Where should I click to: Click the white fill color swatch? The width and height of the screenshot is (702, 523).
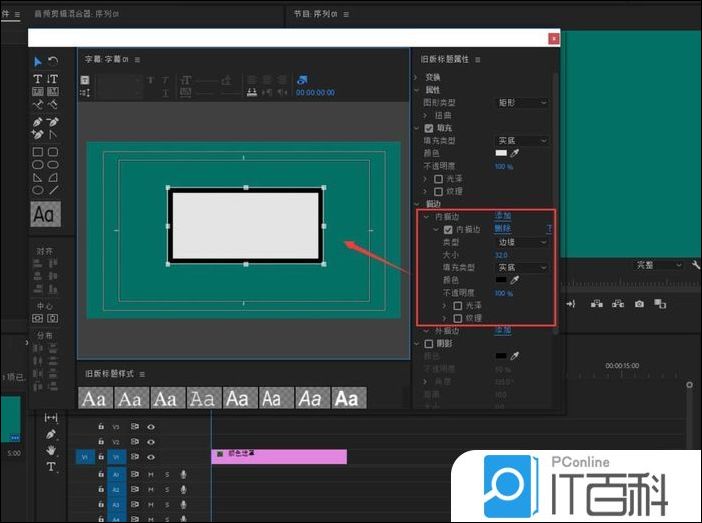[x=501, y=154]
